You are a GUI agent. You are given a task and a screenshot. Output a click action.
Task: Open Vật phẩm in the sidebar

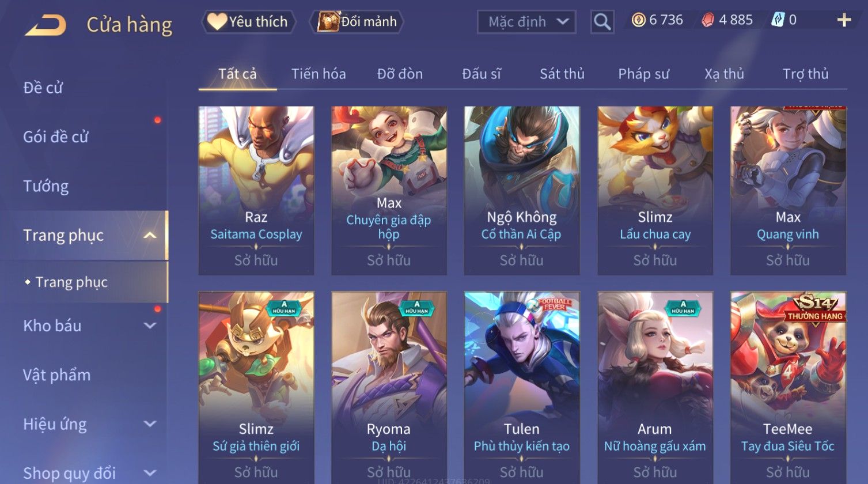coord(56,375)
